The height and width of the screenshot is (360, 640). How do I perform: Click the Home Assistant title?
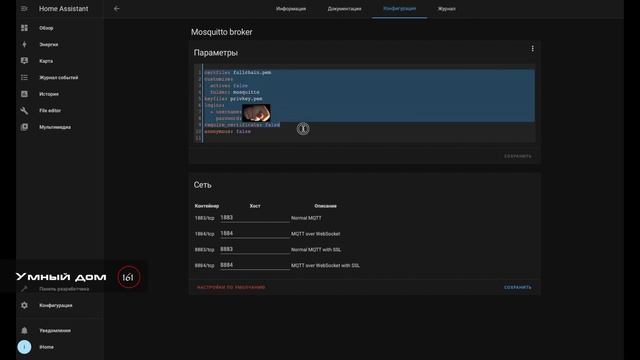(64, 9)
